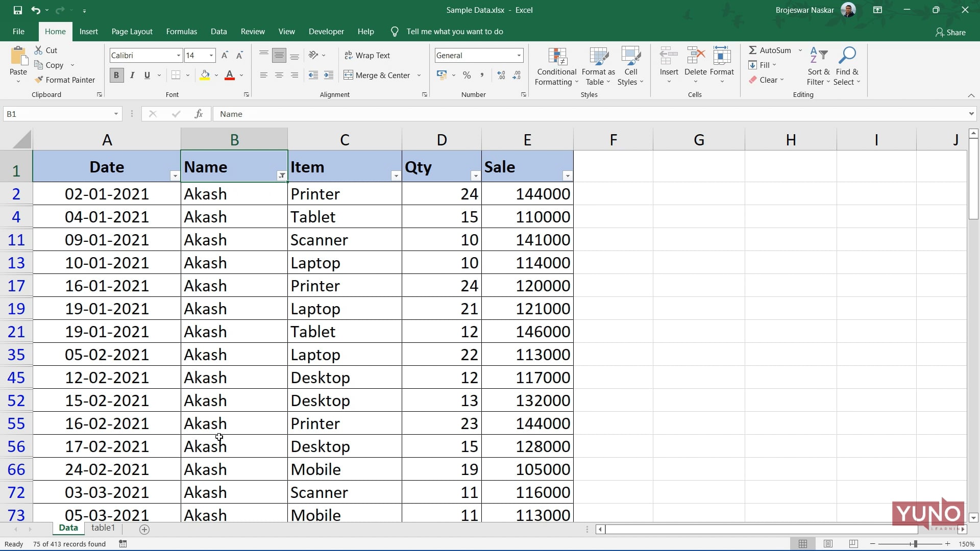Click the Share button
Image resolution: width=980 pixels, height=551 pixels.
click(950, 32)
